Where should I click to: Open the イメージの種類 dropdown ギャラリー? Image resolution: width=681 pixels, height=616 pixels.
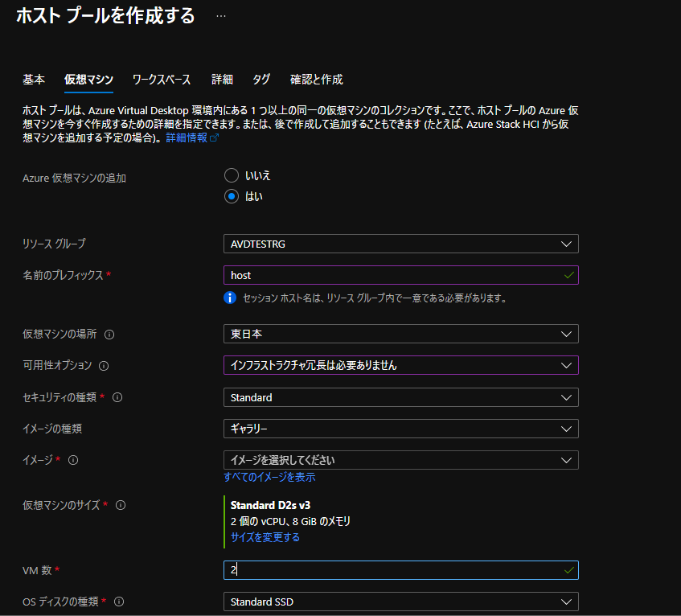tap(401, 429)
